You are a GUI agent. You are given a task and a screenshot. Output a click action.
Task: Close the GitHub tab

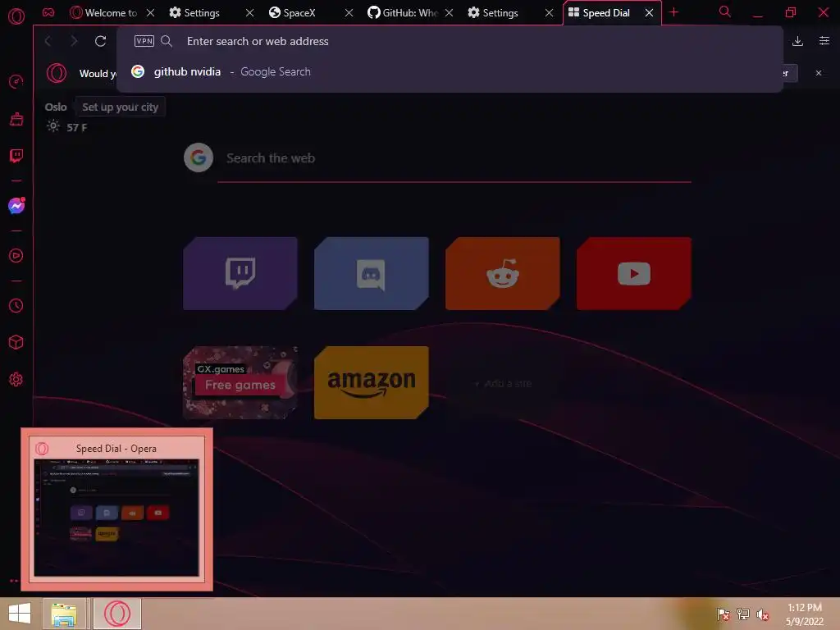(x=449, y=12)
